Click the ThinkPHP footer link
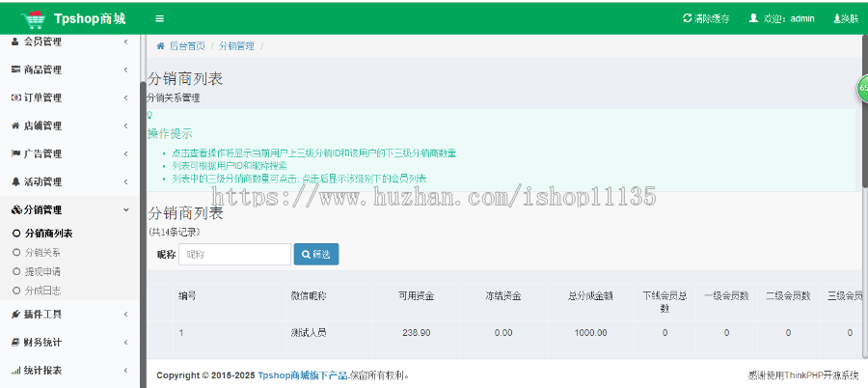868x388 pixels. point(803,375)
